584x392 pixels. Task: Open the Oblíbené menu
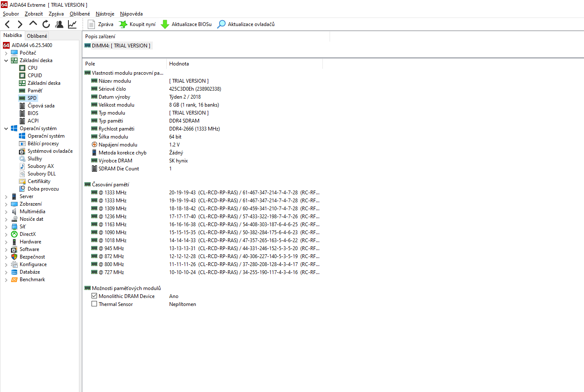tap(80, 14)
